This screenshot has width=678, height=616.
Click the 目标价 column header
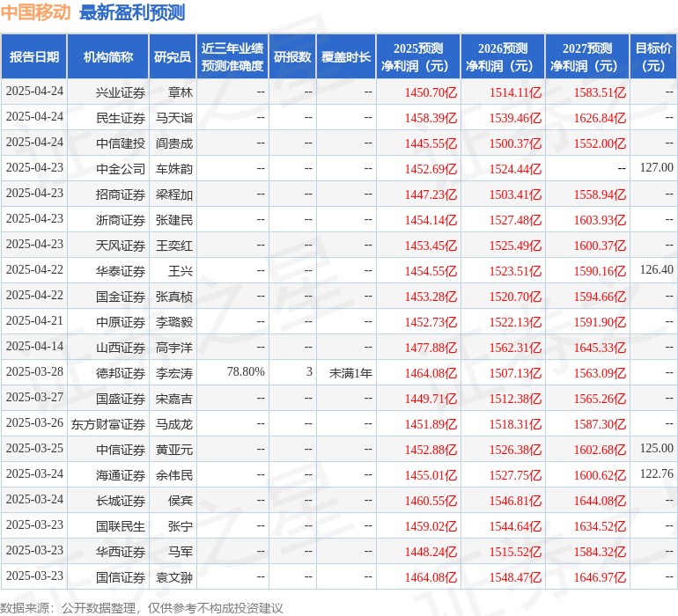click(x=653, y=57)
